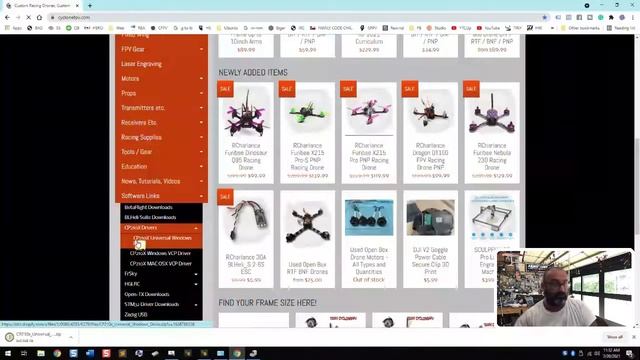This screenshot has width=640, height=360.
Task: Open Furibee Dinosaur Q95 Racing Drone product
Action: point(246,133)
